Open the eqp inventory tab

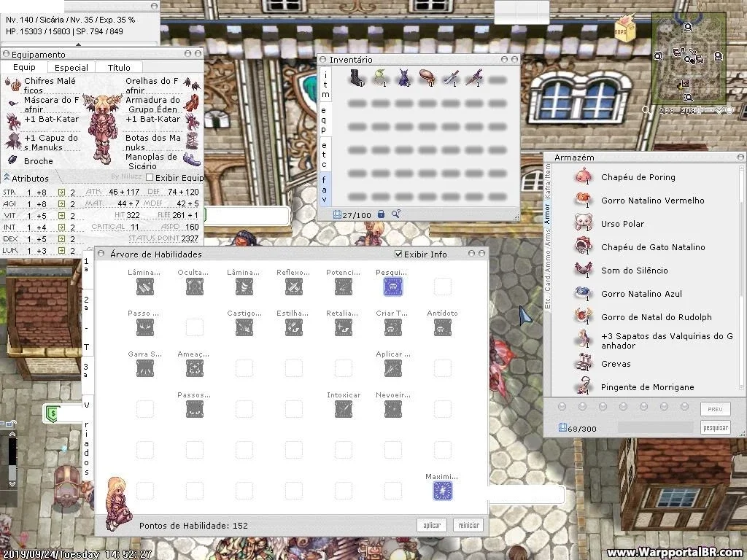click(x=324, y=120)
